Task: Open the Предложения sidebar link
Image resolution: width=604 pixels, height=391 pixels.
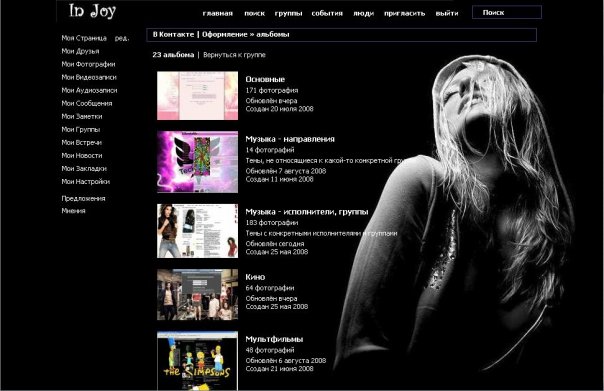Action: [83, 198]
